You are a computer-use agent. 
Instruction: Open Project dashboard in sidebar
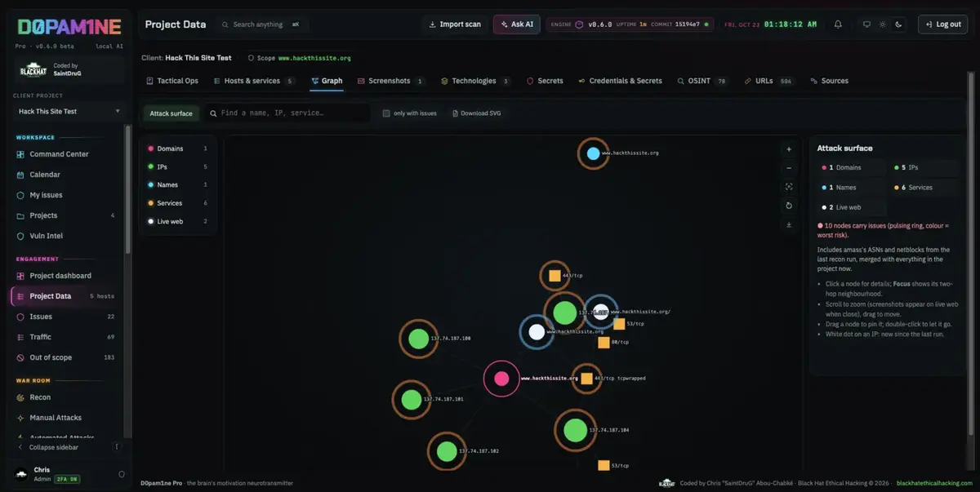pyautogui.click(x=67, y=276)
